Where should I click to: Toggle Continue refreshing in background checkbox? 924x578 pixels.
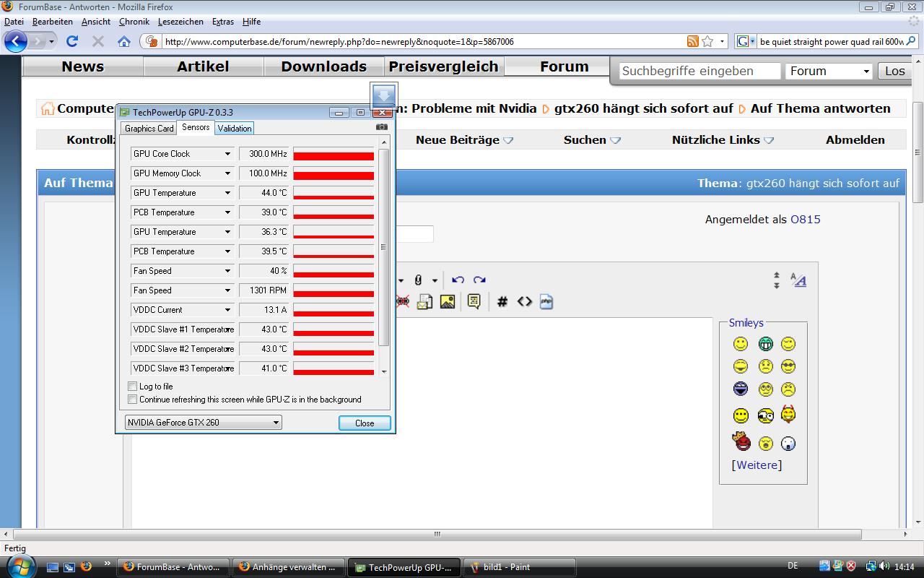coord(133,399)
